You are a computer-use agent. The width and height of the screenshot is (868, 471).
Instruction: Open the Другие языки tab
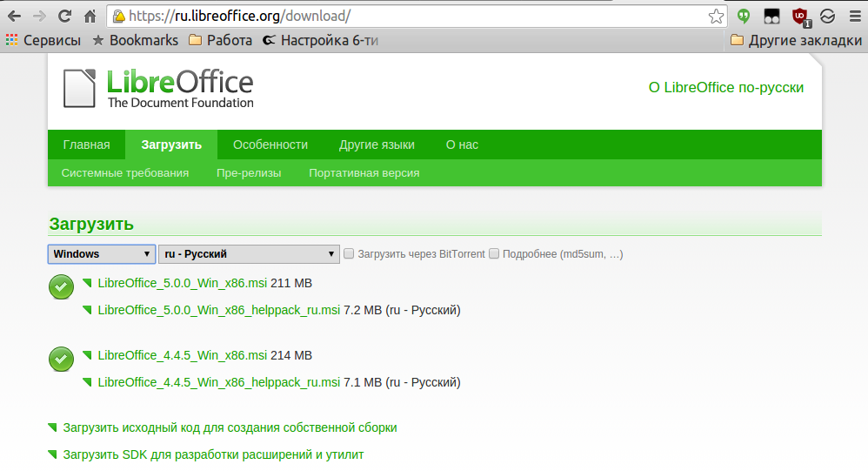[377, 145]
